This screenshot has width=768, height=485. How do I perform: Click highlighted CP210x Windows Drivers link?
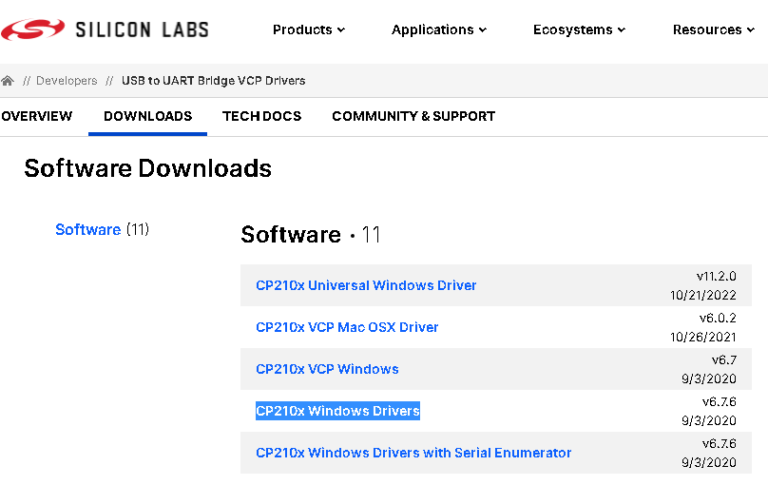pyautogui.click(x=338, y=411)
